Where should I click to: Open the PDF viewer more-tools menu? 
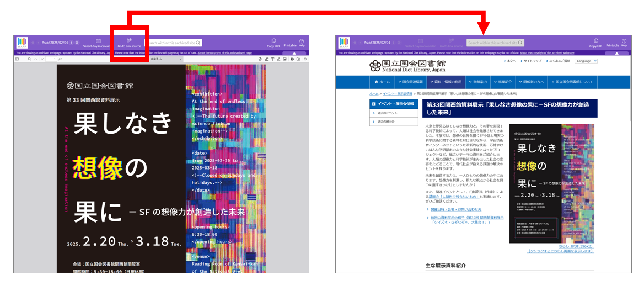pos(305,59)
